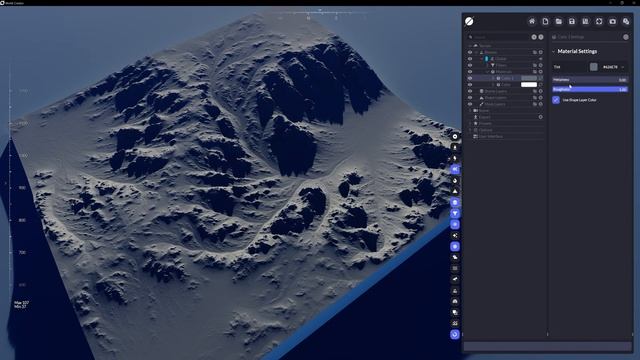Collapse the Terrain tree node
This screenshot has height=360, width=640.
[x=470, y=46]
